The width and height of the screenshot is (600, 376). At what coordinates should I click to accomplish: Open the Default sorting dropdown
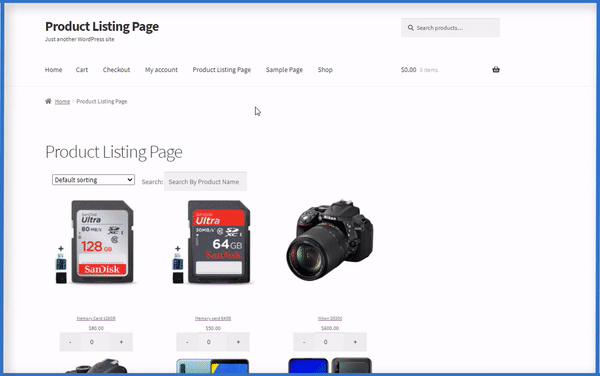tap(93, 180)
